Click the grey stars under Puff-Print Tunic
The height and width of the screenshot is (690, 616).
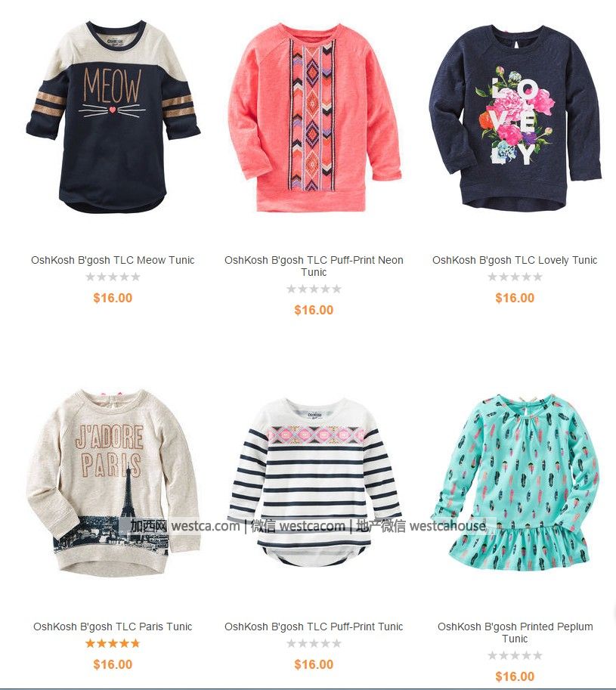point(314,643)
